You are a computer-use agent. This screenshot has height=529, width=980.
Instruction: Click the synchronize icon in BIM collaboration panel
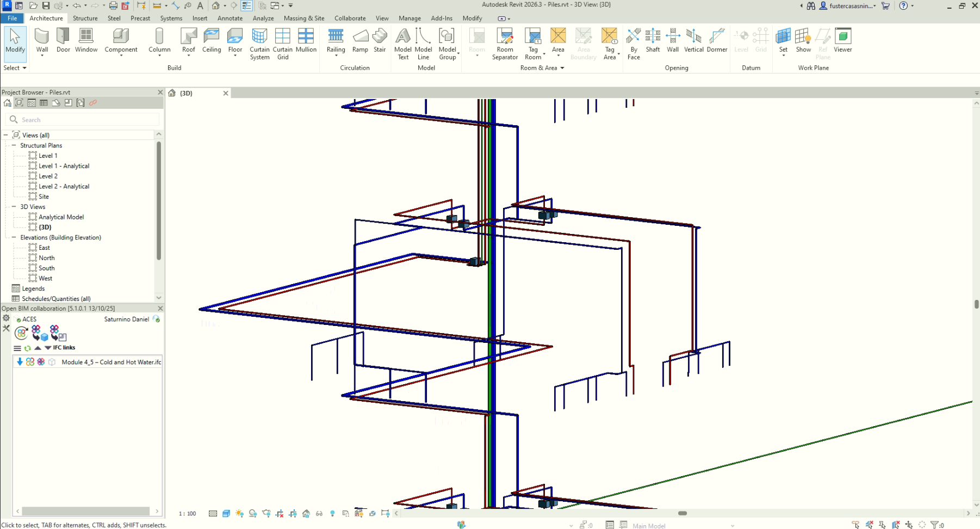(x=21, y=333)
